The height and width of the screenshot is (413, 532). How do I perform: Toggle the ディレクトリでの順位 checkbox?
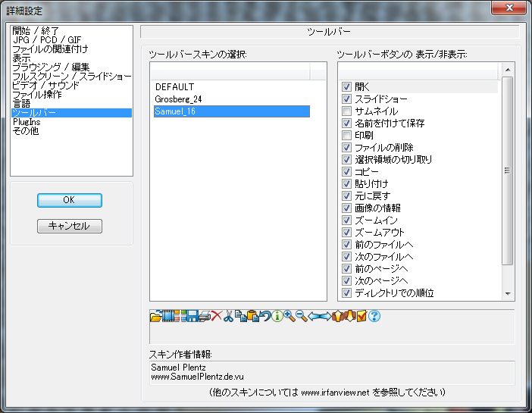pos(346,293)
